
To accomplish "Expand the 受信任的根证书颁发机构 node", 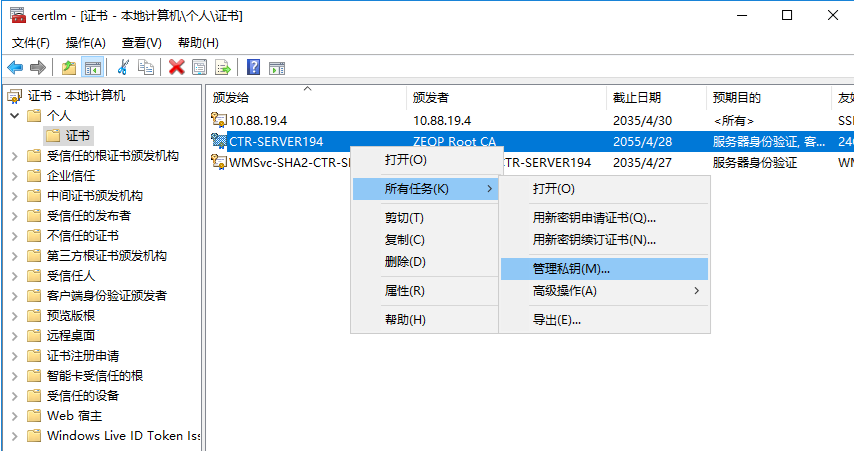I will coord(15,156).
